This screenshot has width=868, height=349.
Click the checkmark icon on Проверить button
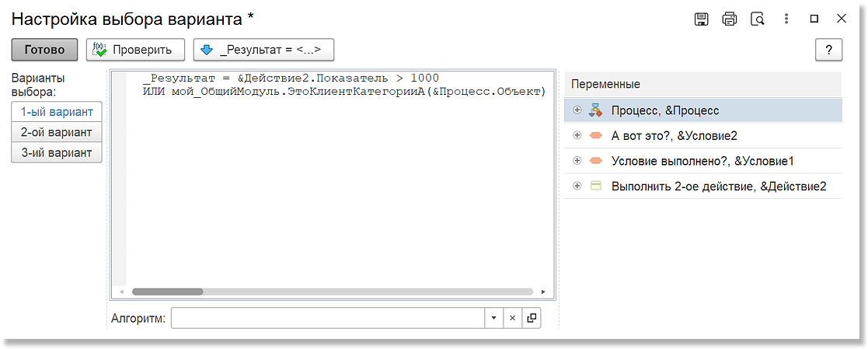99,49
